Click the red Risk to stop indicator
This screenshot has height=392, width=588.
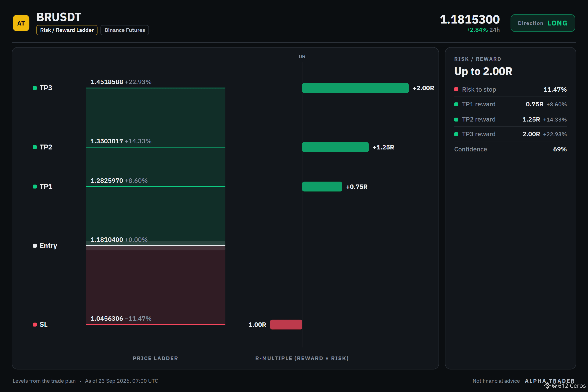(x=456, y=89)
